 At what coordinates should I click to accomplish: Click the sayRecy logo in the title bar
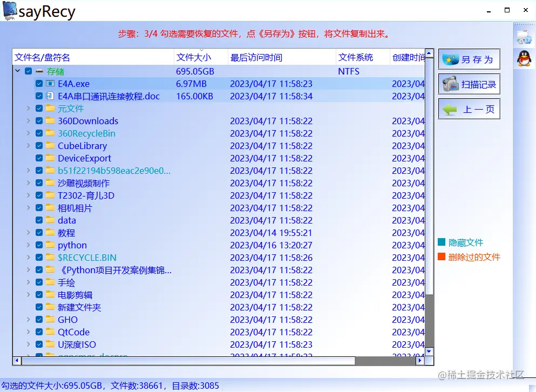click(x=10, y=10)
